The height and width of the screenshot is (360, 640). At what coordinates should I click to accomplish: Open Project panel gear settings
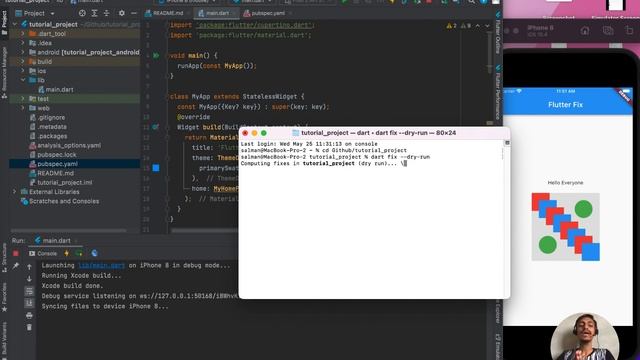(x=121, y=13)
